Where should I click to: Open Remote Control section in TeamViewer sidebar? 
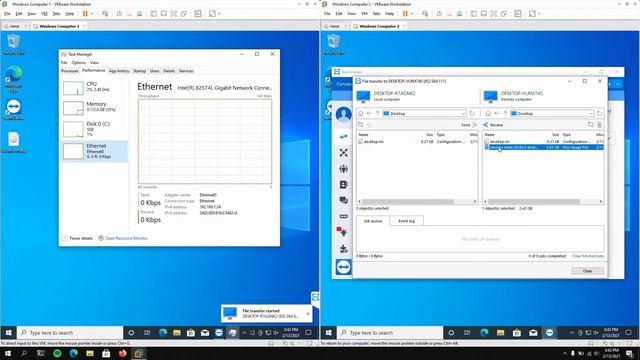(344, 136)
